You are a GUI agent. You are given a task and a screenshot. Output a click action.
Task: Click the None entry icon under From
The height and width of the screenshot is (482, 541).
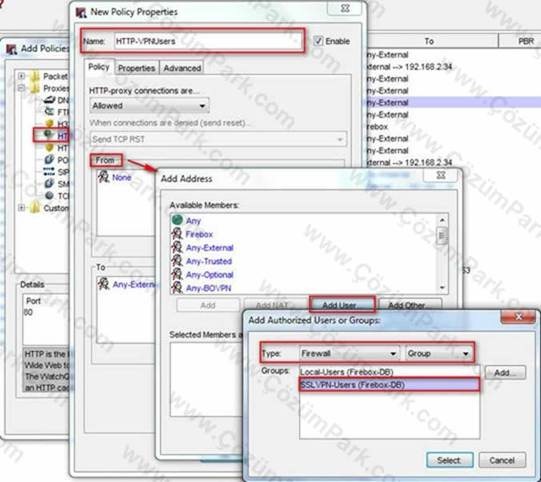104,177
